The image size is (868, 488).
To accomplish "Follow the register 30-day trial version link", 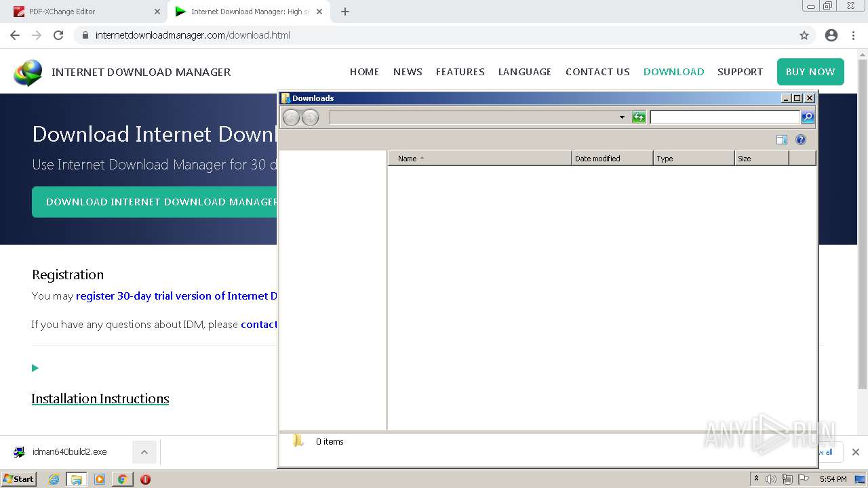I will 176,296.
